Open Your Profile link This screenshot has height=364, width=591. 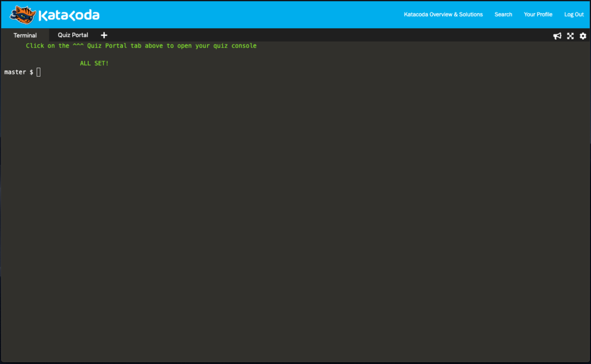[538, 14]
